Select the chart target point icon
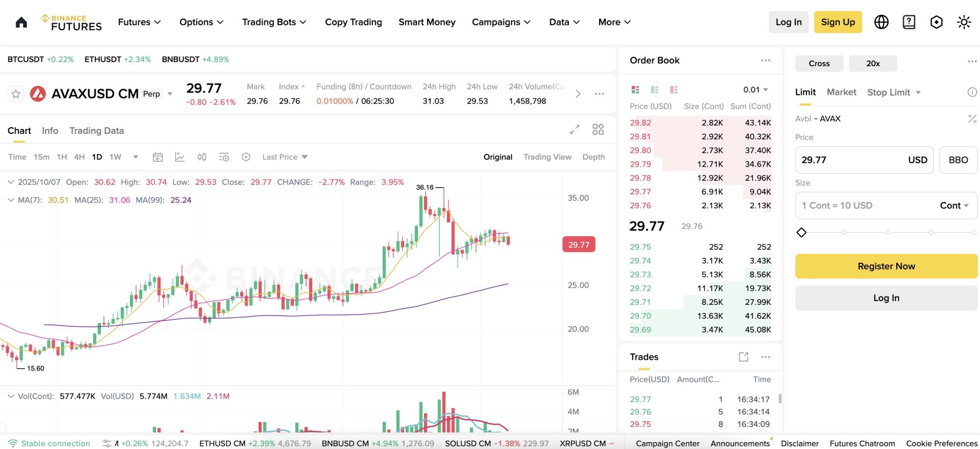The width and height of the screenshot is (980, 449). coord(246,157)
